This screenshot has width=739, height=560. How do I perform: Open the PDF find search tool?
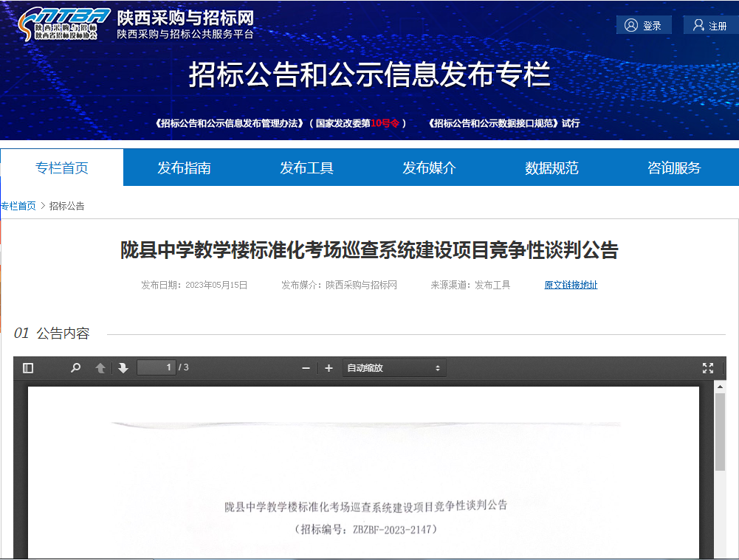point(75,367)
